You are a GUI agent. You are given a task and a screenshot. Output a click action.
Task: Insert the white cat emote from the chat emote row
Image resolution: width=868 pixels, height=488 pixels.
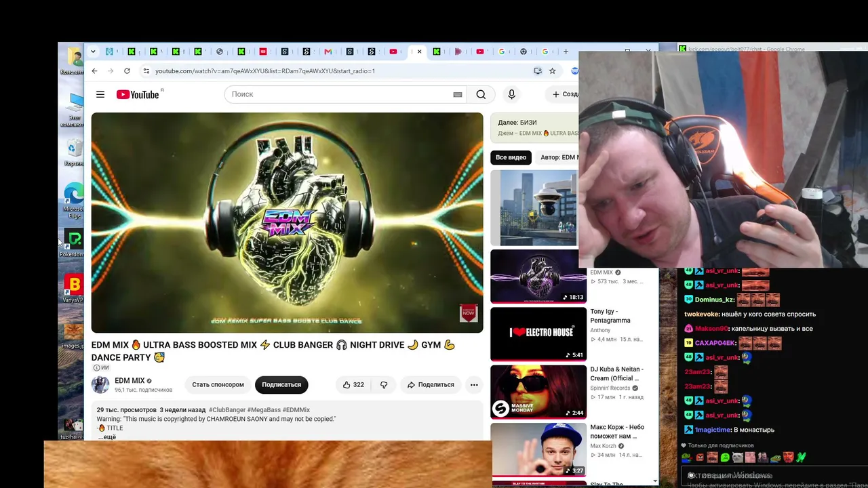point(738,457)
